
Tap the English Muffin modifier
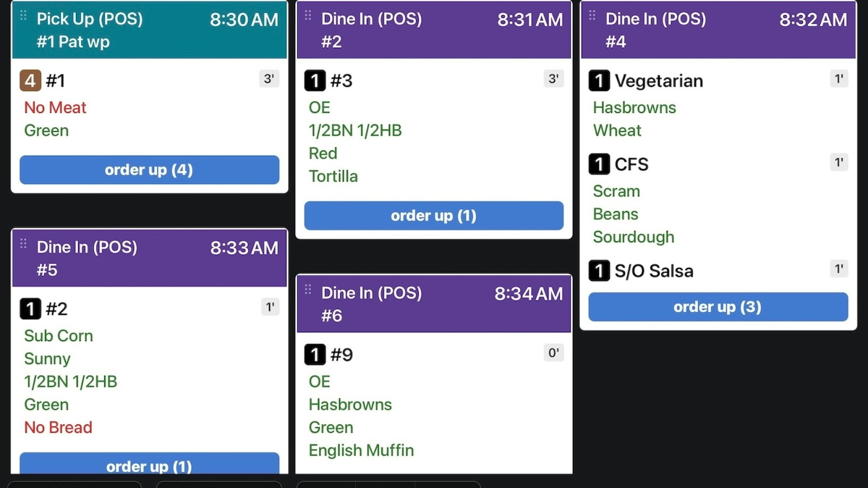tap(361, 450)
